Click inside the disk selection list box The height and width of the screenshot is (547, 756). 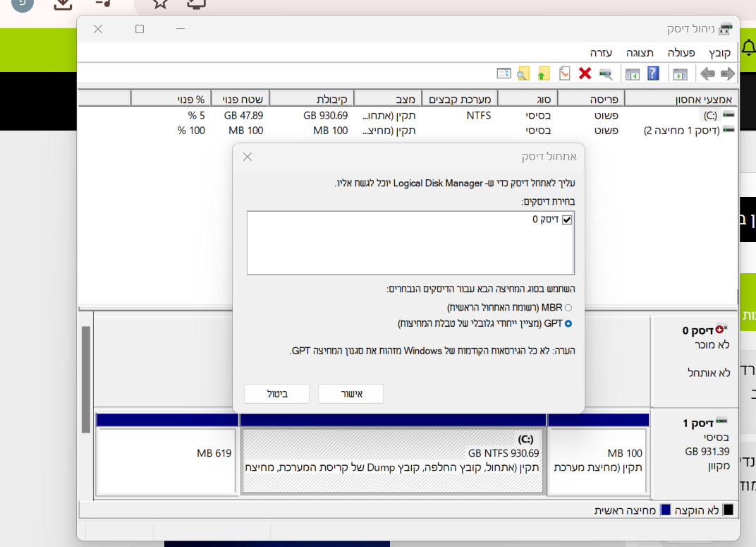[x=410, y=243]
